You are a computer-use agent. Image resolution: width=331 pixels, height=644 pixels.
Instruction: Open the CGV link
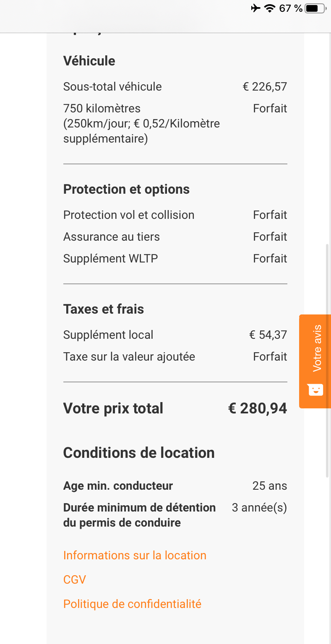75,580
